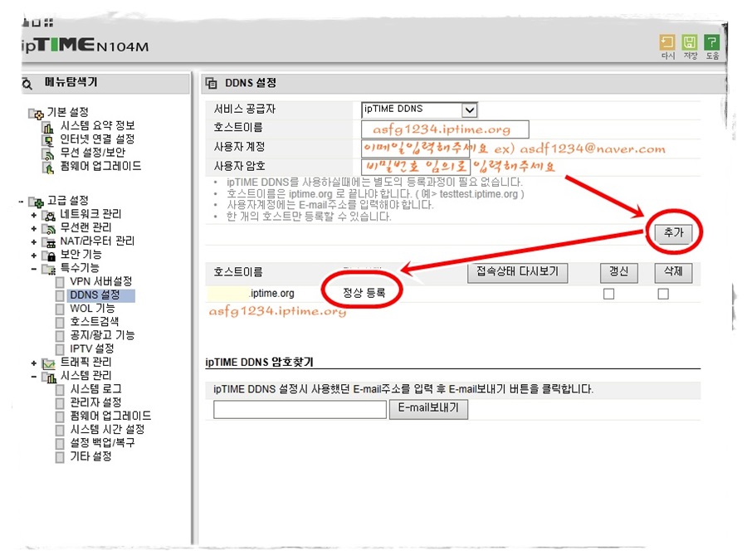Viewport: 747px width, 560px height.
Task: Collapse the 시스템 관리 node
Action: pyautogui.click(x=34, y=377)
